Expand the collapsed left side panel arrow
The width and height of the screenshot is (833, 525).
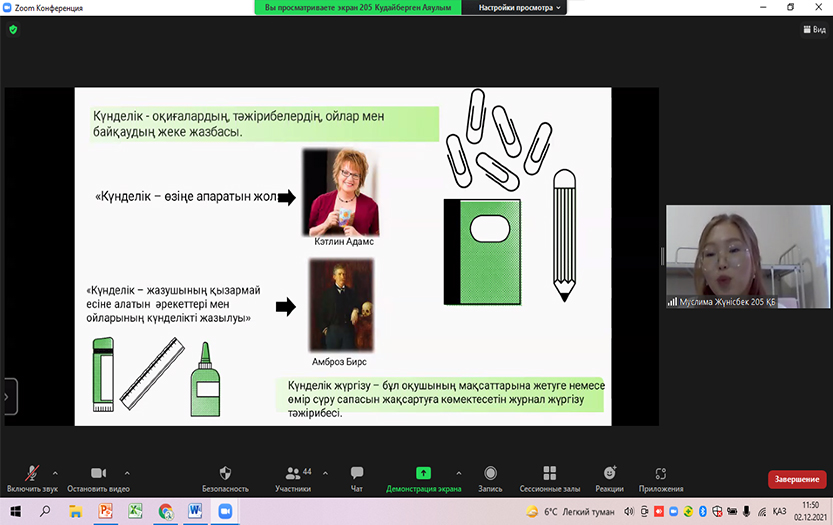[8, 396]
